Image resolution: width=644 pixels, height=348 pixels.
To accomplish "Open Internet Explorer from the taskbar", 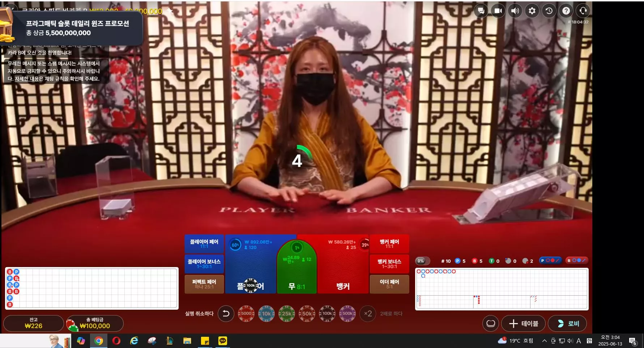I will click(134, 341).
